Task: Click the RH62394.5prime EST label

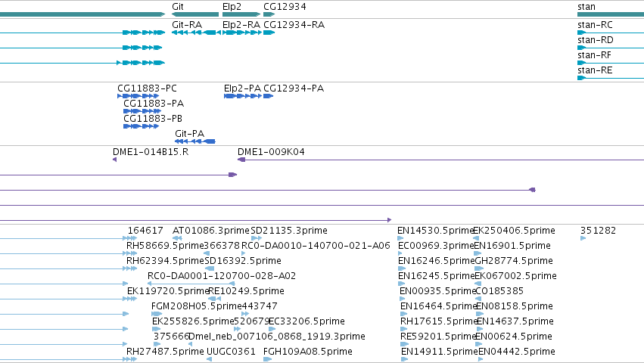Action: 165,261
